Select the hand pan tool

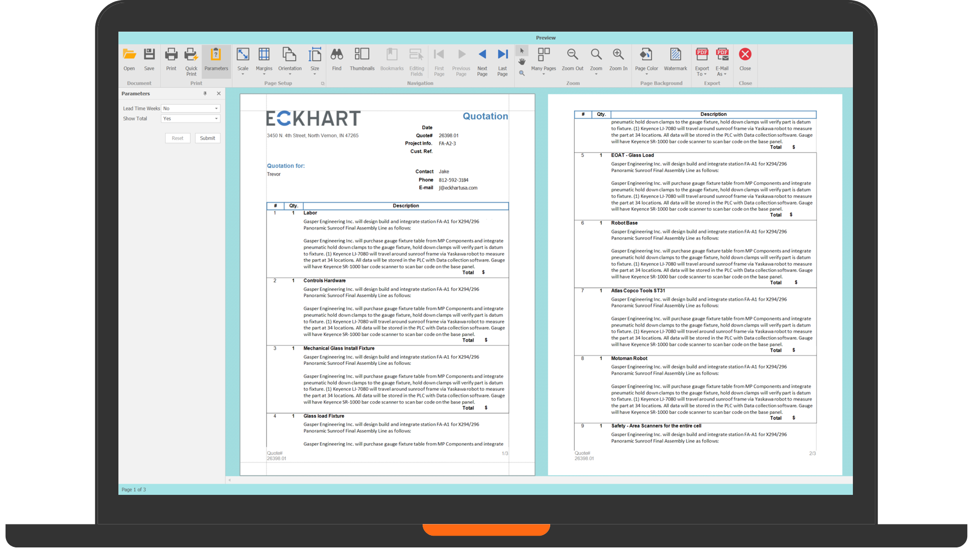click(522, 62)
